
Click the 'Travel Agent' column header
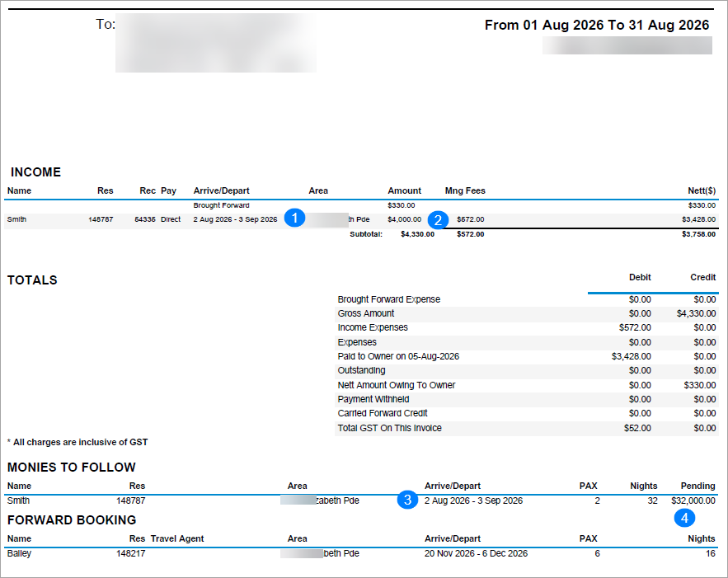pyautogui.click(x=177, y=538)
